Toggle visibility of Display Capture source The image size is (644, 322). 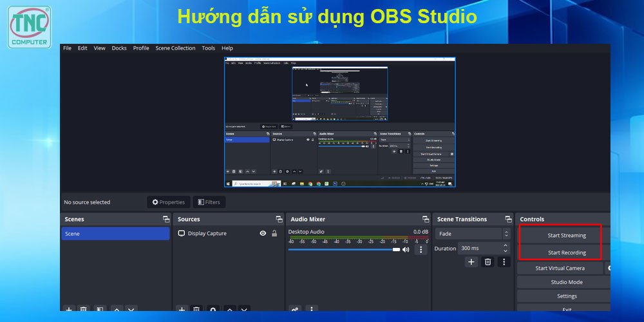click(263, 234)
